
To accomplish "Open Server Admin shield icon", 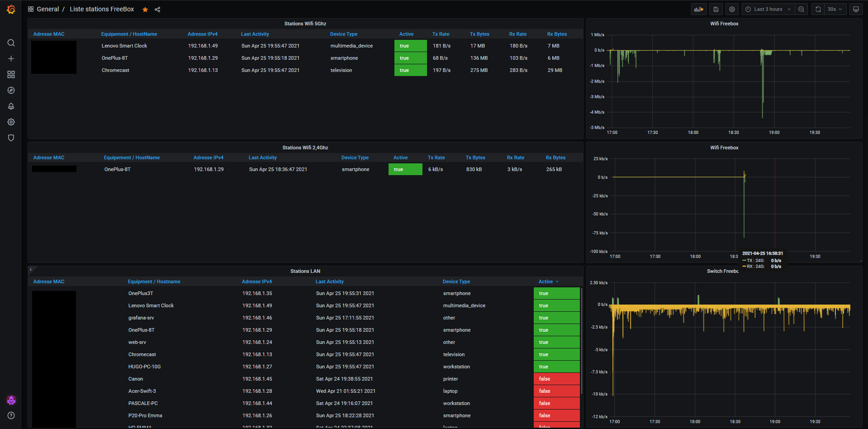I will [x=11, y=138].
